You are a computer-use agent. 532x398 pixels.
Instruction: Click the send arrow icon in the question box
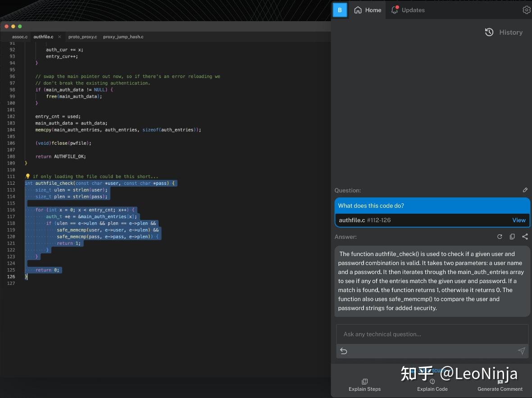(522, 351)
